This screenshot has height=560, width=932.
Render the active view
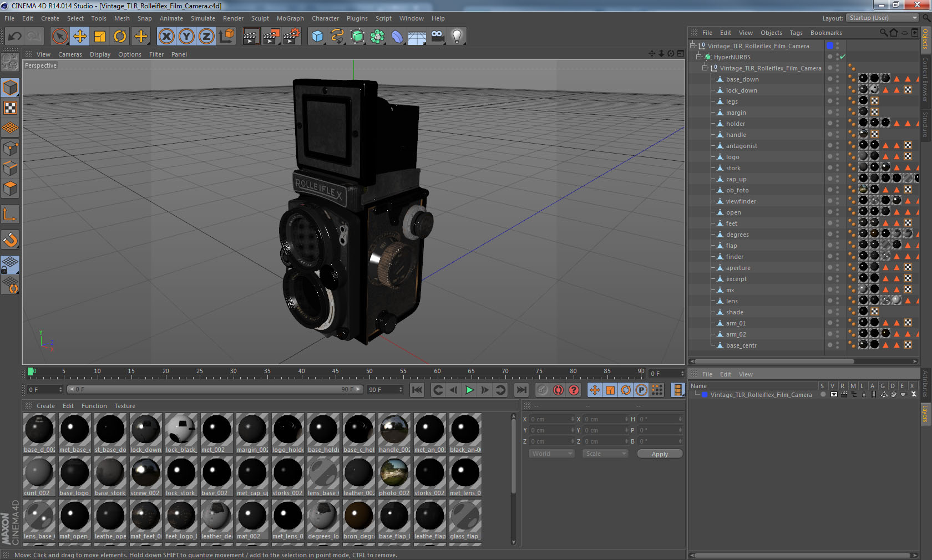pos(251,37)
